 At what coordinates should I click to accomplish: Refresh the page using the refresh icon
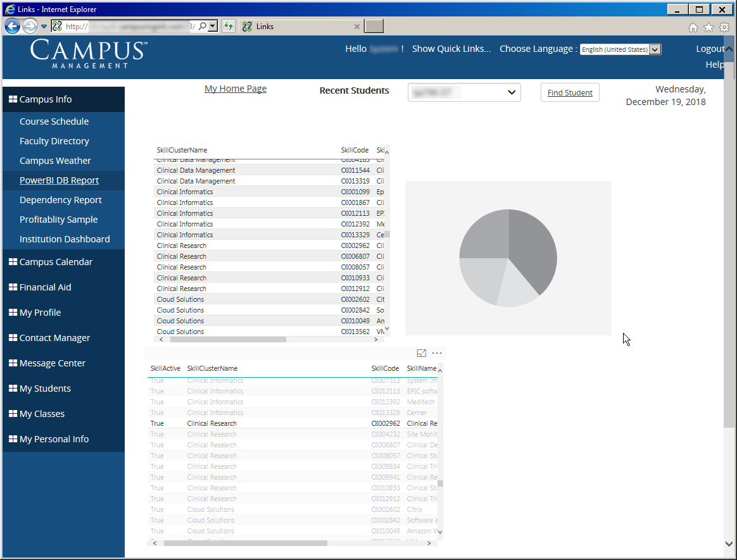point(228,26)
